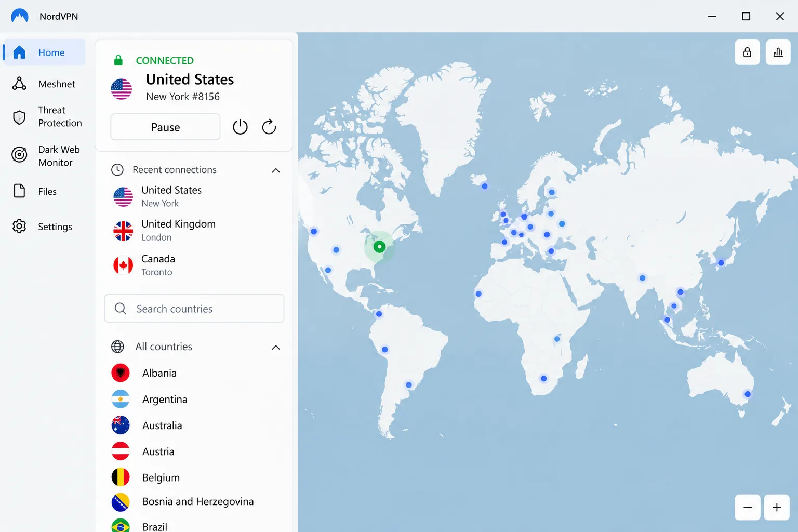Click the clock icon beside Recent connections

pyautogui.click(x=117, y=170)
